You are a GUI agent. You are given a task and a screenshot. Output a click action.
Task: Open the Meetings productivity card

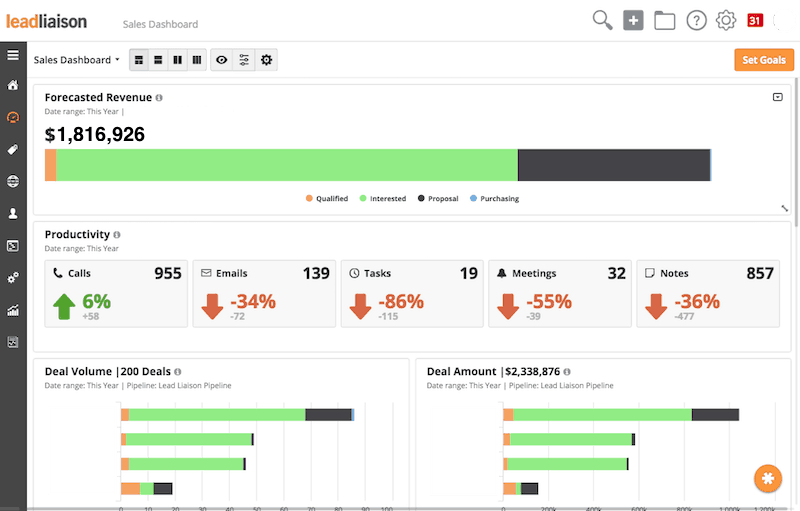(x=560, y=294)
